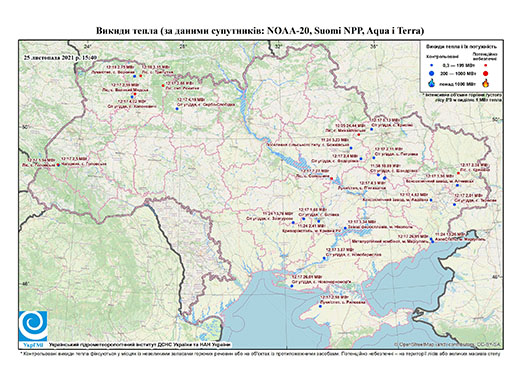
Task: Select the orange flame legend icon
Action: [485, 83]
